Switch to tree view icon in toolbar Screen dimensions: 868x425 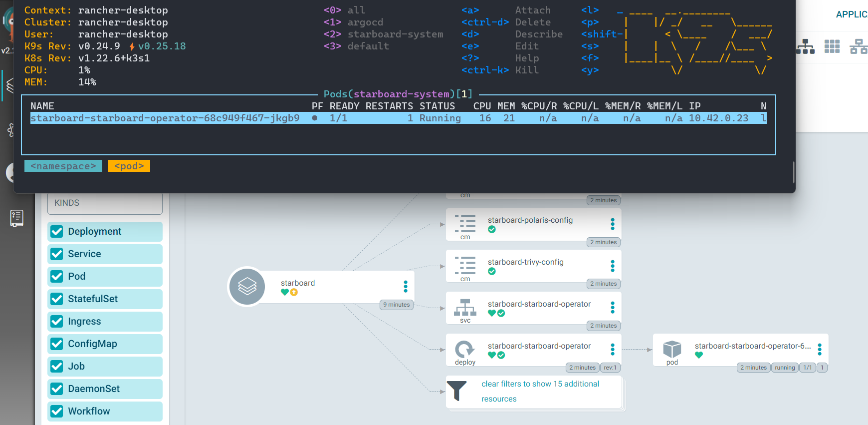tap(805, 46)
